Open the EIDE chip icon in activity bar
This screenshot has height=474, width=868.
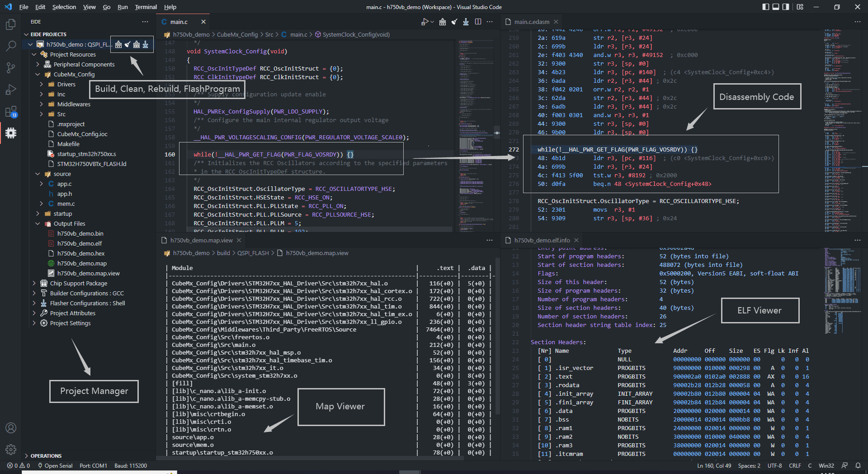point(11,133)
